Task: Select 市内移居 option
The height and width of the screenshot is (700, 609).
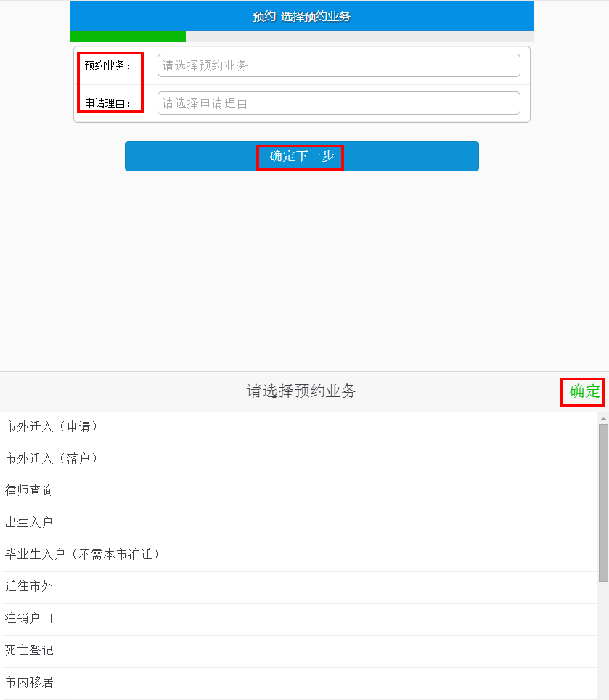Action: pos(30,683)
